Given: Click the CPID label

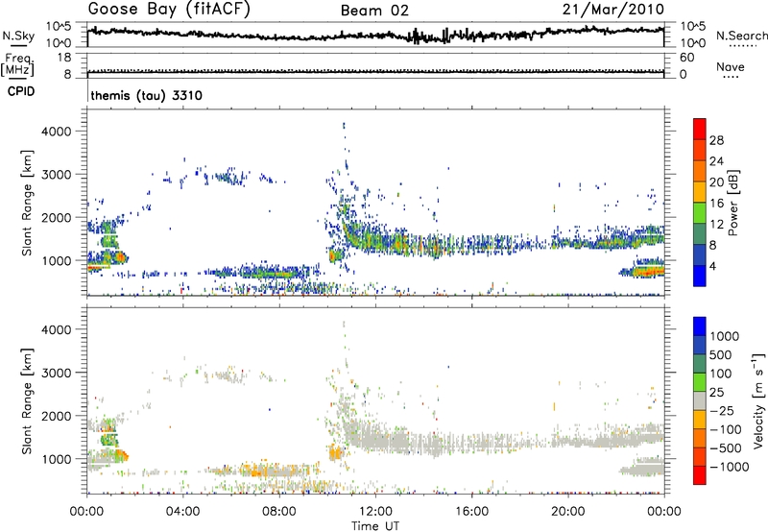Looking at the screenshot, I should tap(21, 91).
